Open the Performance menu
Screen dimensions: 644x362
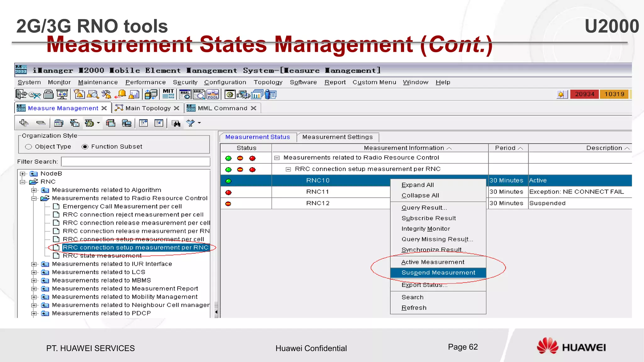pos(145,82)
